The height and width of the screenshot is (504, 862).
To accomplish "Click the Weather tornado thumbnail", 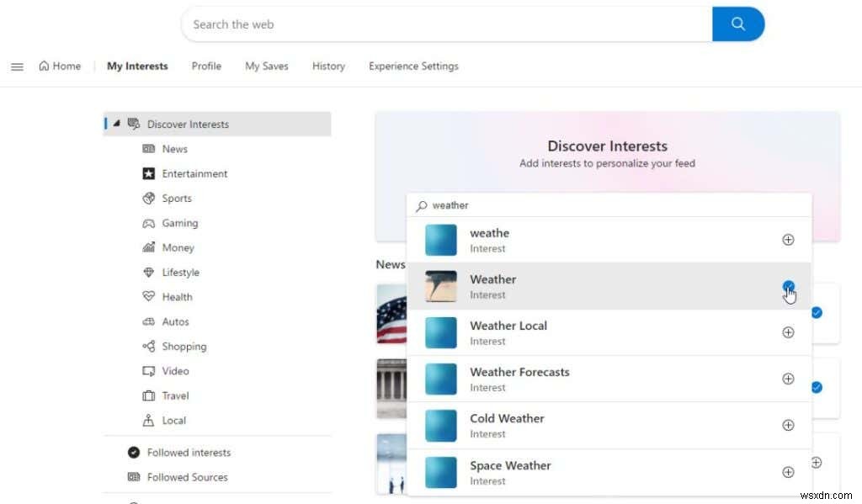I will point(441,286).
